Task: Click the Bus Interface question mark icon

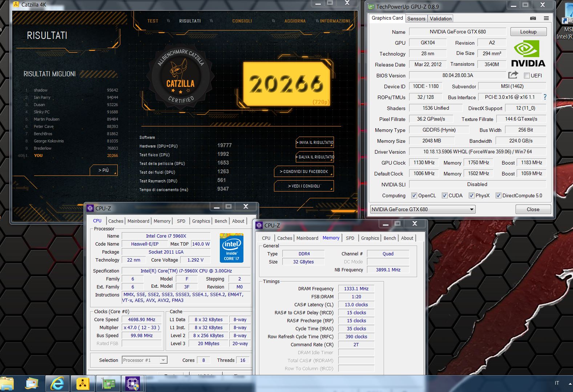Action: point(545,97)
